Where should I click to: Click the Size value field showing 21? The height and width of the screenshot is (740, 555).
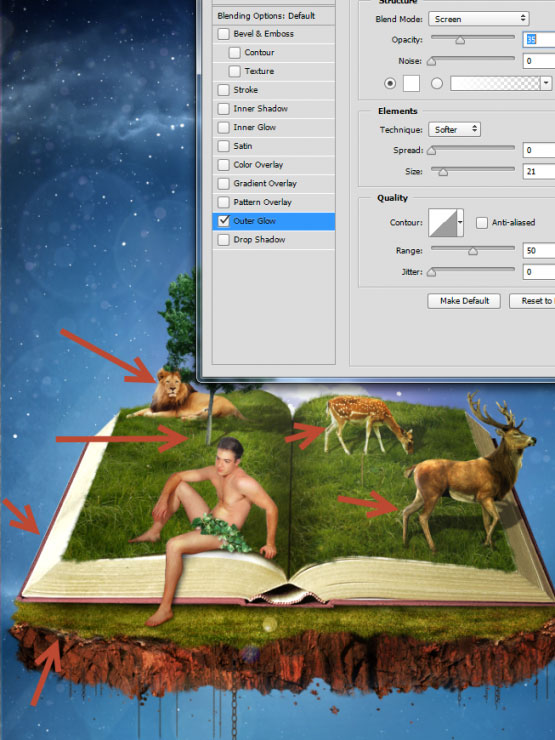coord(539,171)
